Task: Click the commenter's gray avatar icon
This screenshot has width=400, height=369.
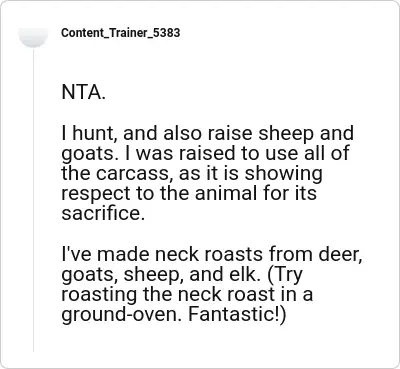Action: [x=33, y=37]
